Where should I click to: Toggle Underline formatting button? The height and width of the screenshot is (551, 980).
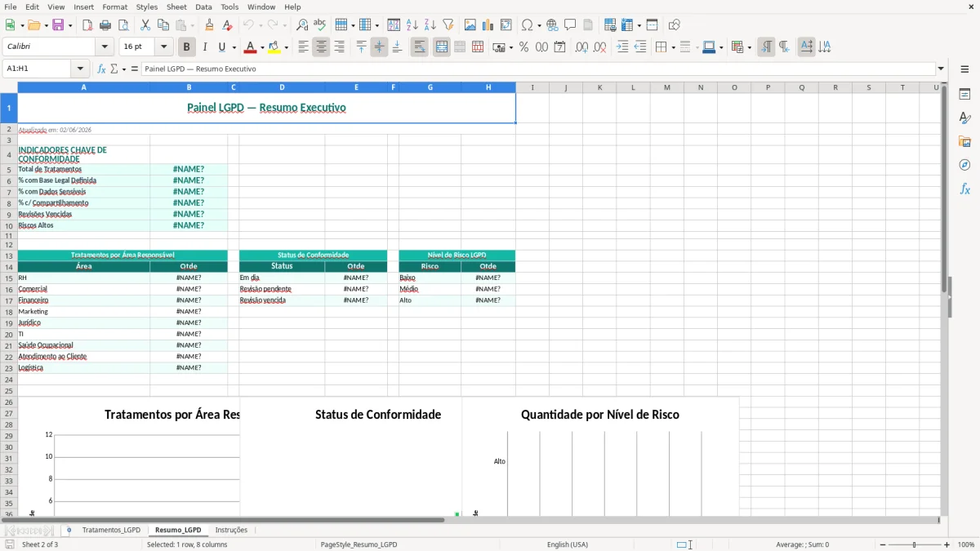(x=221, y=47)
